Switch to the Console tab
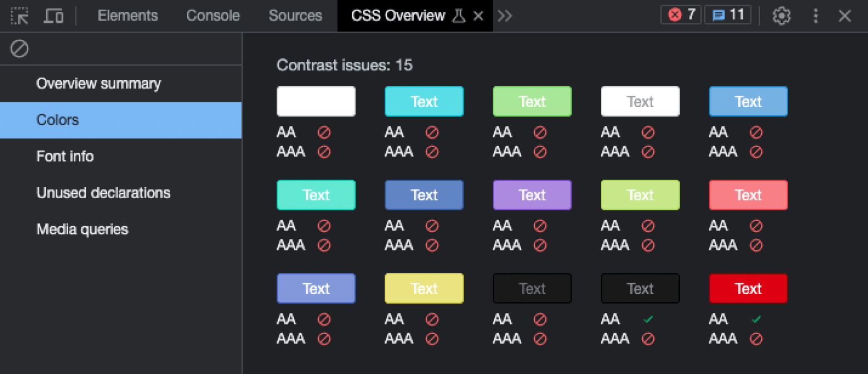 tap(213, 16)
